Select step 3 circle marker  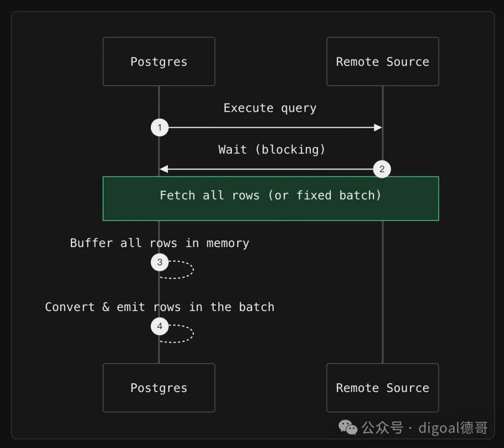pyautogui.click(x=160, y=262)
